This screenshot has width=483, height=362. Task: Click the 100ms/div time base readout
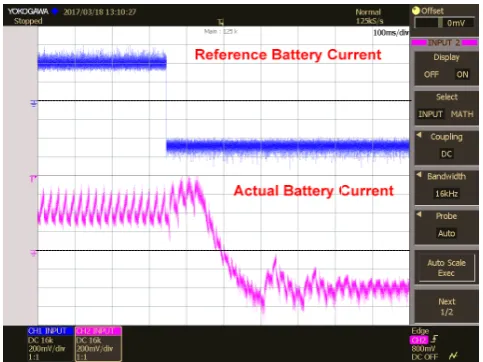[391, 33]
